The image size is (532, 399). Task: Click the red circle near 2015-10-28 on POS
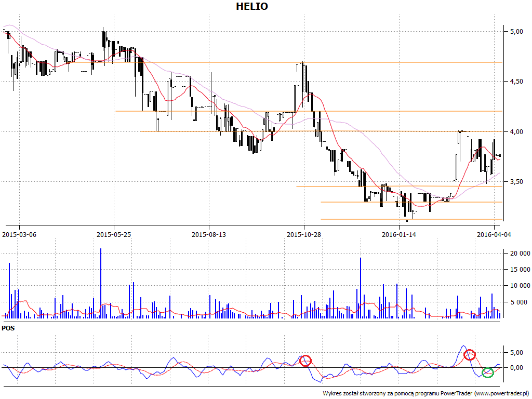click(305, 361)
